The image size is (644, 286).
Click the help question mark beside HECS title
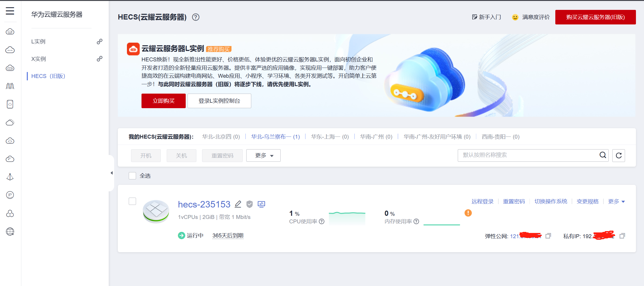196,17
